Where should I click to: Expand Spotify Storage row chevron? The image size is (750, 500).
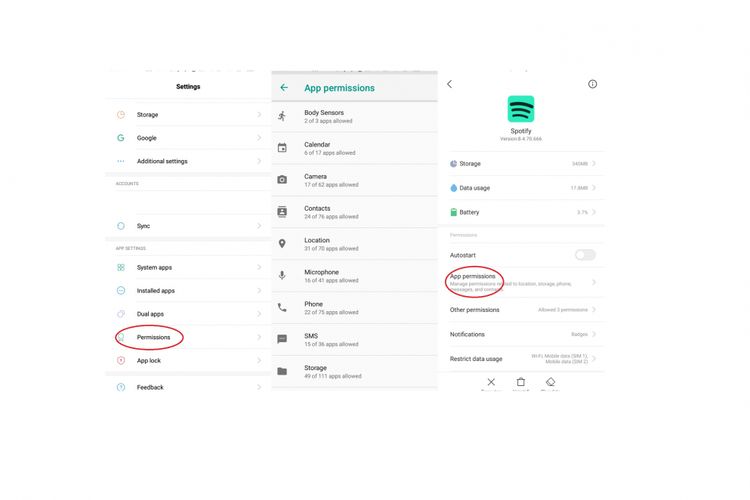[594, 163]
